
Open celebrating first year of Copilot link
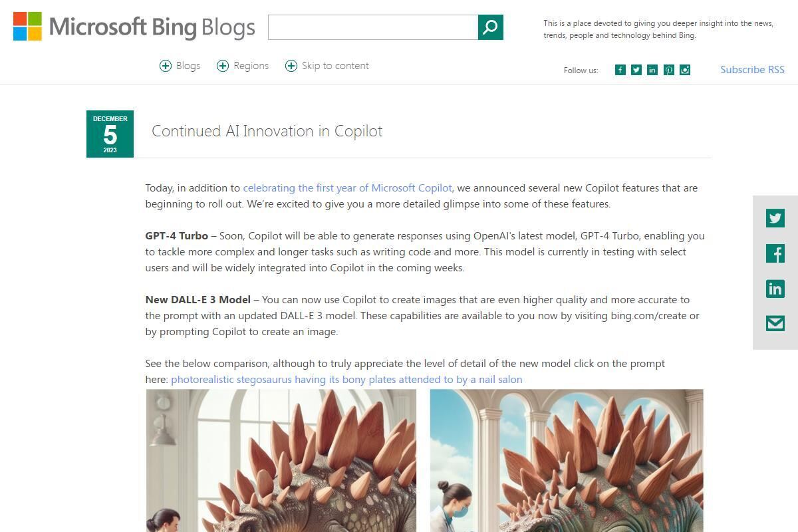point(347,188)
